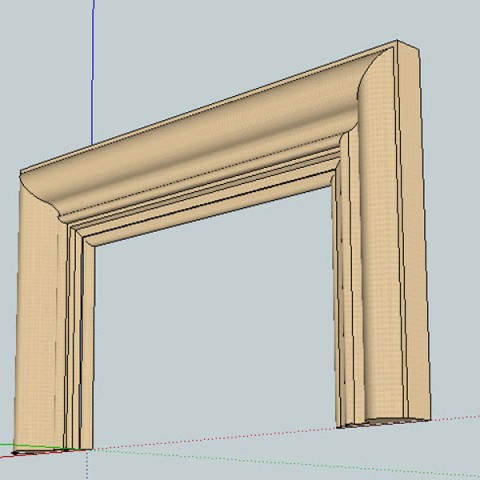Click the blue vertical axis line
The image size is (480, 480).
[93, 72]
